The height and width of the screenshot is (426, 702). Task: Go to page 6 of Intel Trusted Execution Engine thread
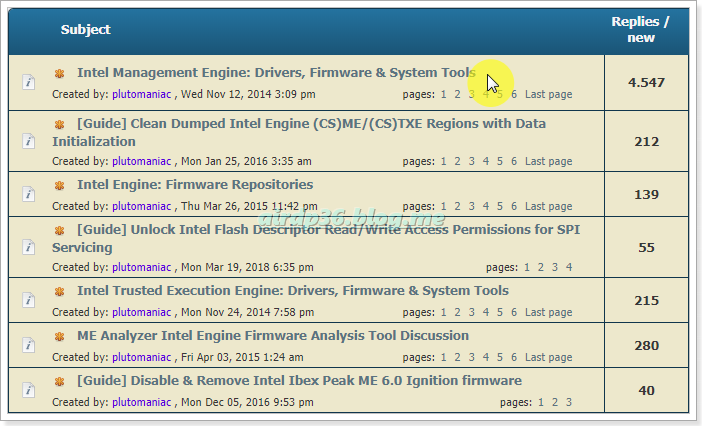click(x=514, y=312)
